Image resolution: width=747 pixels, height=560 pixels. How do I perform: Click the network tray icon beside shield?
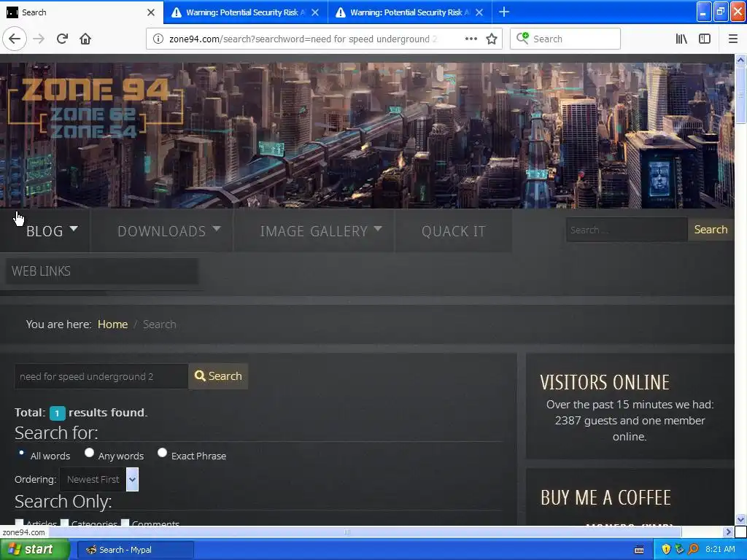pos(679,549)
